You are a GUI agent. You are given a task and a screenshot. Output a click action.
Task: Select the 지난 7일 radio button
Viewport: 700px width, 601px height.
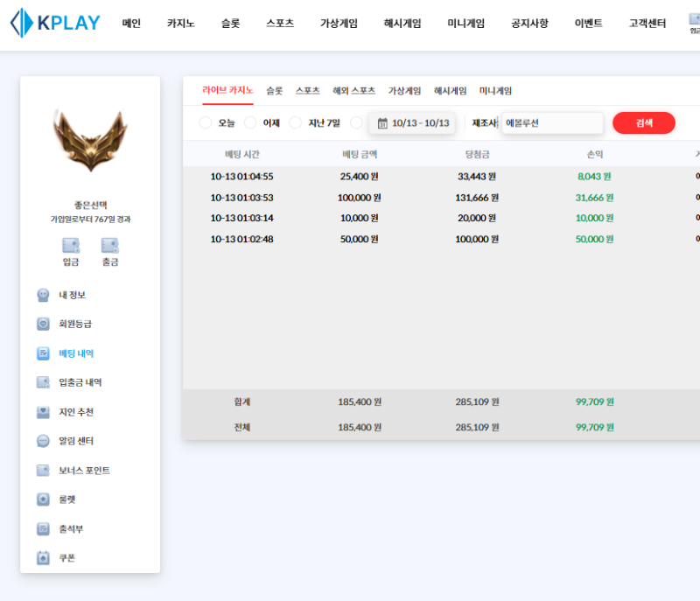(x=295, y=122)
